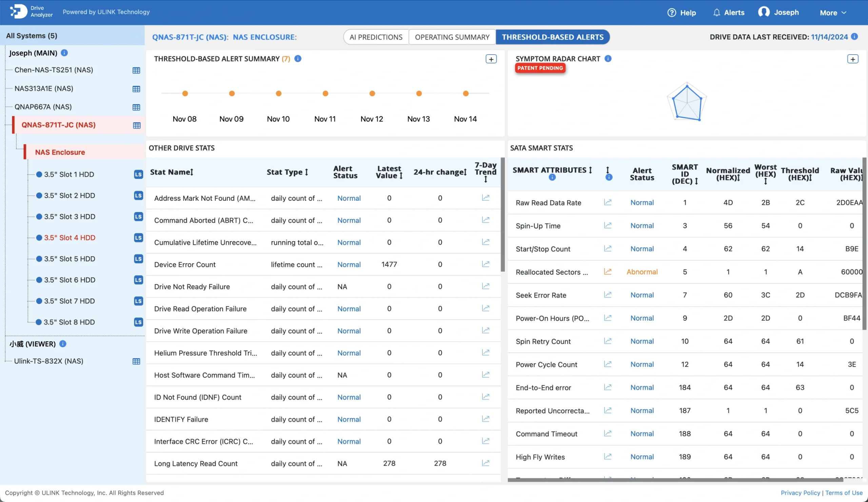868x502 pixels.
Task: Open the trend chart for Reallocated Sectors
Action: click(608, 271)
